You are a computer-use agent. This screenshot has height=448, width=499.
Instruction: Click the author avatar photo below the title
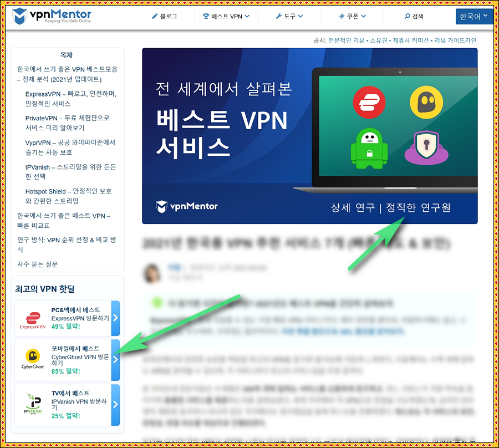pyautogui.click(x=152, y=273)
